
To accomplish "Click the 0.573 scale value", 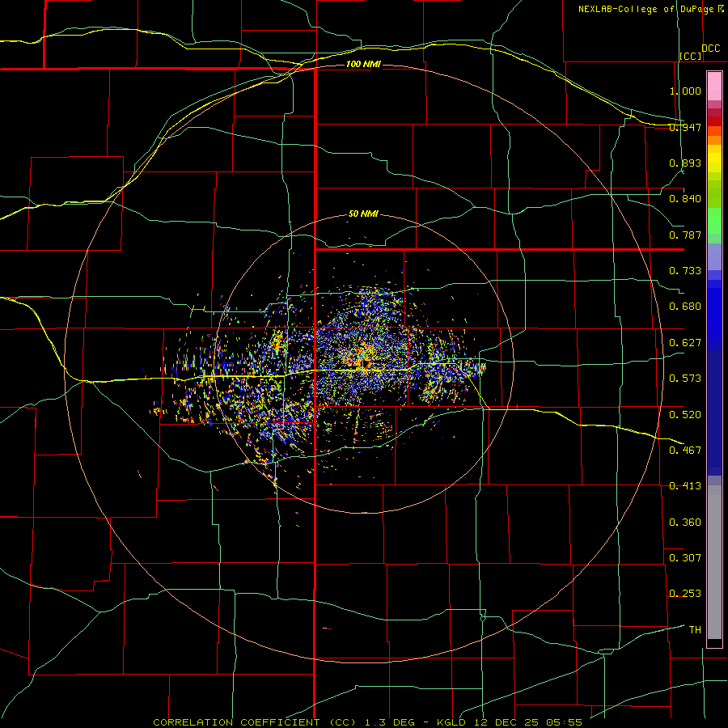I will (685, 379).
